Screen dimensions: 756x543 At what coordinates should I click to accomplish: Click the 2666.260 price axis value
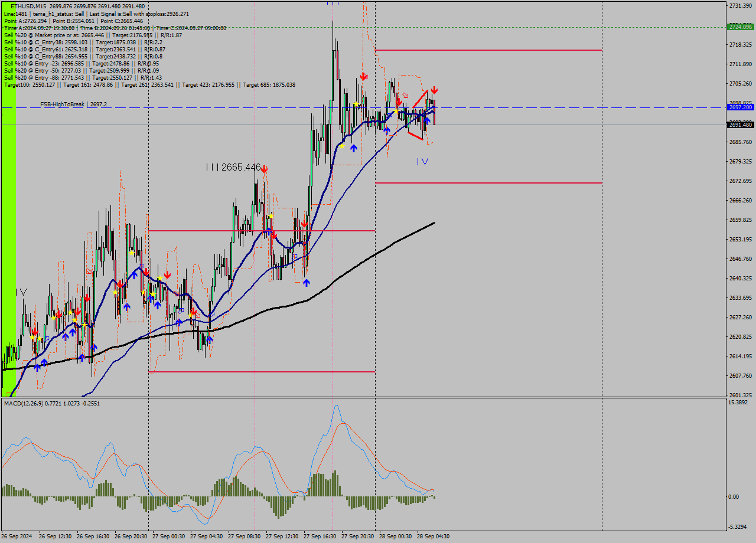[741, 200]
